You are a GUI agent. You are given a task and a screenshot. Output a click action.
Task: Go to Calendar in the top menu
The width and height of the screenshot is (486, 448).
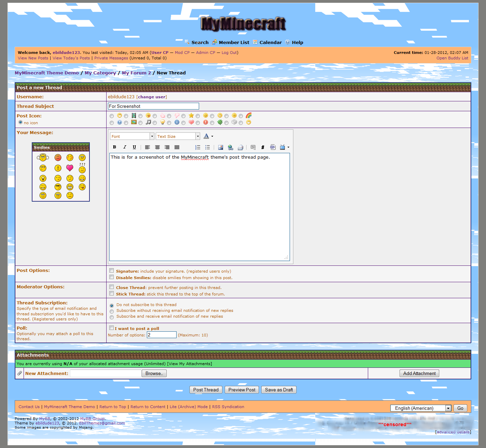point(270,43)
